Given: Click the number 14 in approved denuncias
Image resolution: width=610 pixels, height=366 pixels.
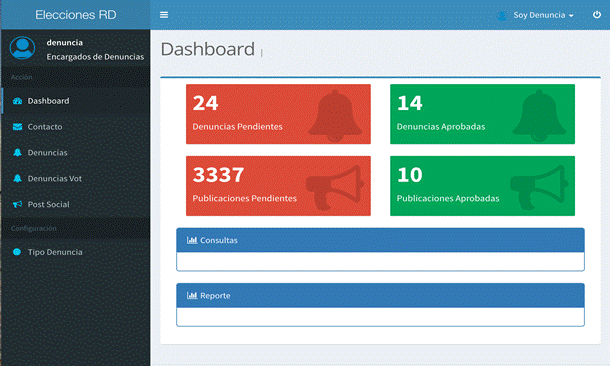Looking at the screenshot, I should [410, 103].
